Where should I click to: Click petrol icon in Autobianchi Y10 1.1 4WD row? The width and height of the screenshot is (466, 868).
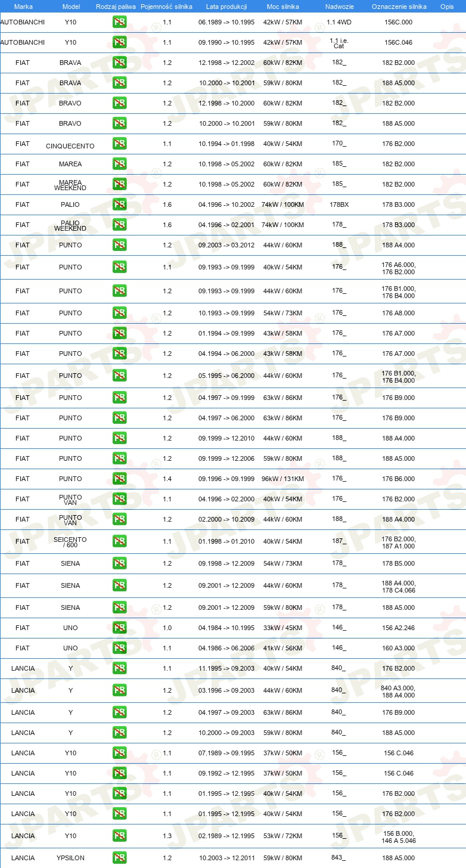119,22
